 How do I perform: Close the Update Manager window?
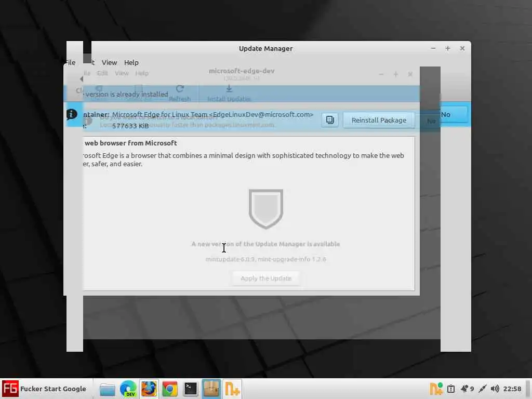pyautogui.click(x=462, y=48)
